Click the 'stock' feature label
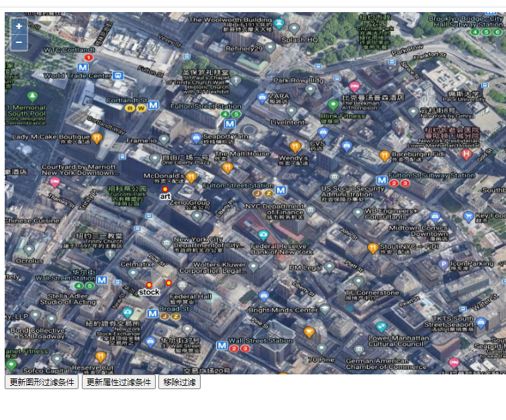 (149, 292)
